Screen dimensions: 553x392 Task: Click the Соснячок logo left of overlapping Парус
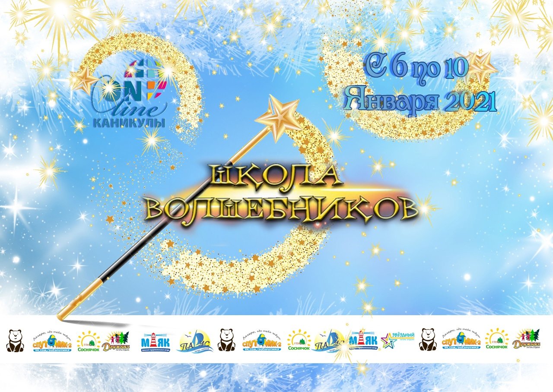click(299, 340)
